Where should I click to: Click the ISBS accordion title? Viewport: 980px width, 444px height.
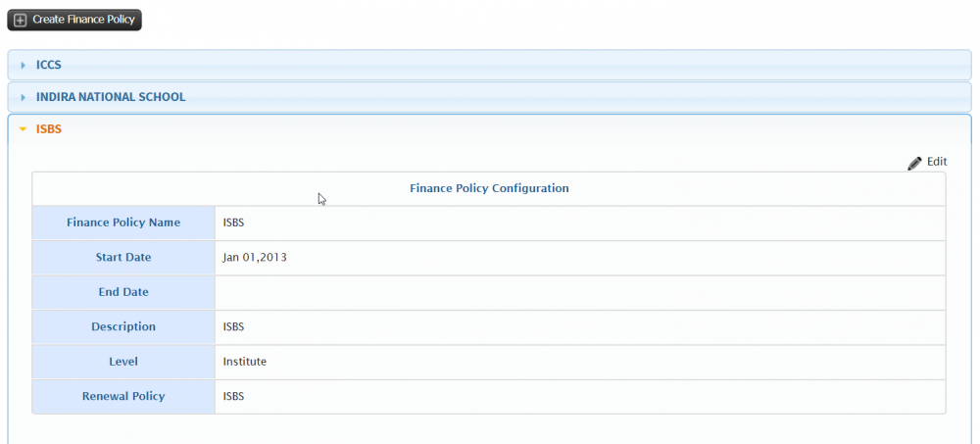pos(49,129)
